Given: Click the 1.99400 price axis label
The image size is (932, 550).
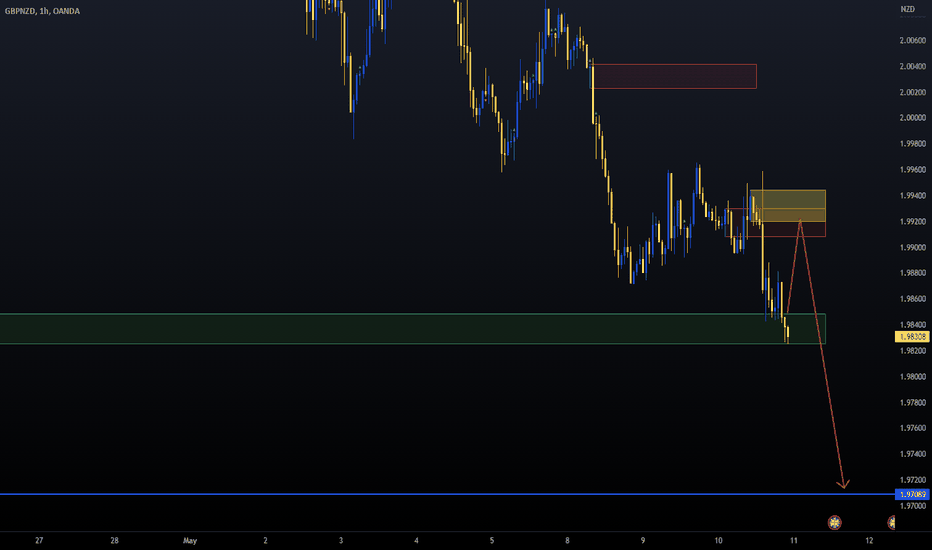Looking at the screenshot, I should click(912, 195).
